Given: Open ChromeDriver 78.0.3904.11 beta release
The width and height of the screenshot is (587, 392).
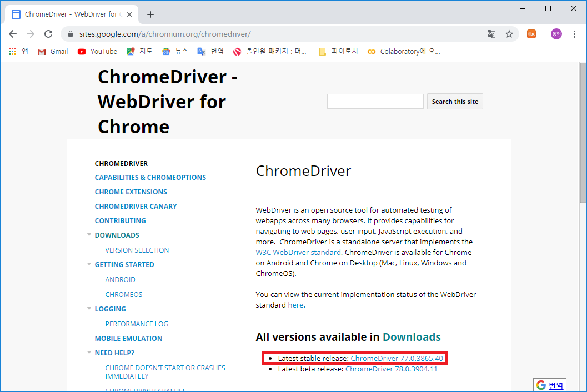Looking at the screenshot, I should coord(391,369).
